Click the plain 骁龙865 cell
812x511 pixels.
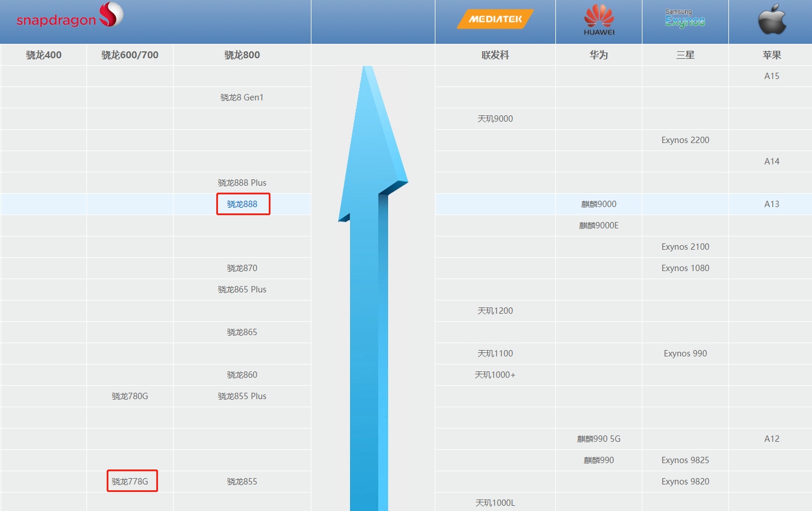242,332
